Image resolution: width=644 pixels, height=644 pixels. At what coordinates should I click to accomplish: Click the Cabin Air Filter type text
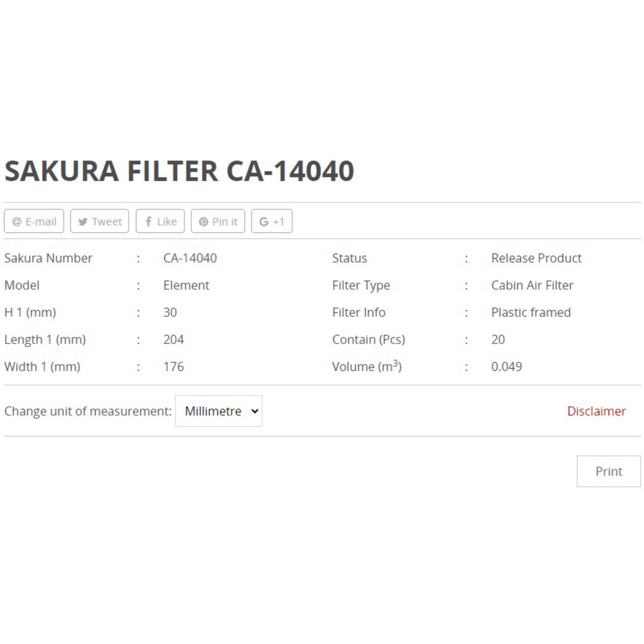point(532,285)
